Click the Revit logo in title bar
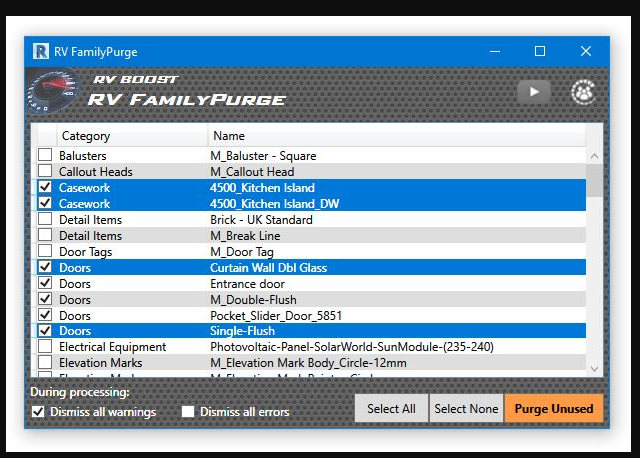 (x=41, y=51)
